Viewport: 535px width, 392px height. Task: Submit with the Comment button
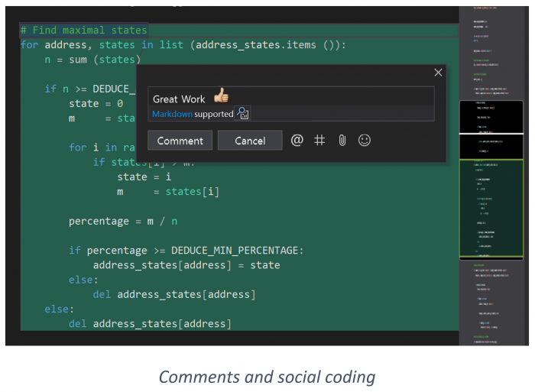180,141
